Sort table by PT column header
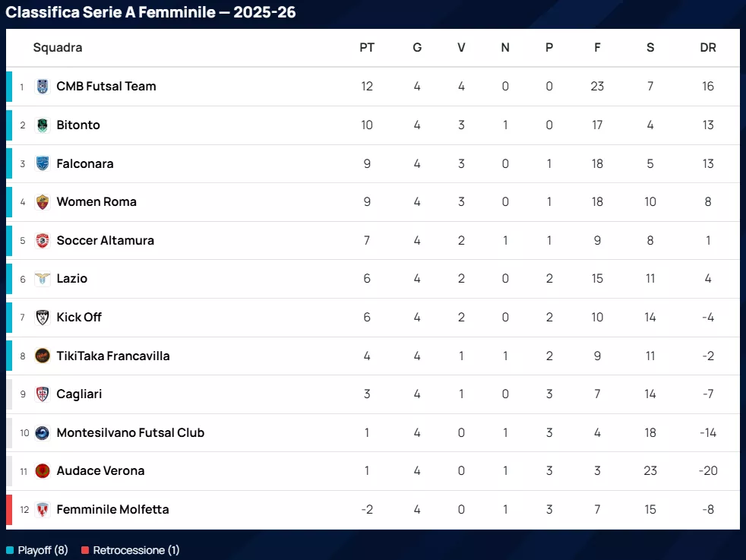 click(367, 48)
